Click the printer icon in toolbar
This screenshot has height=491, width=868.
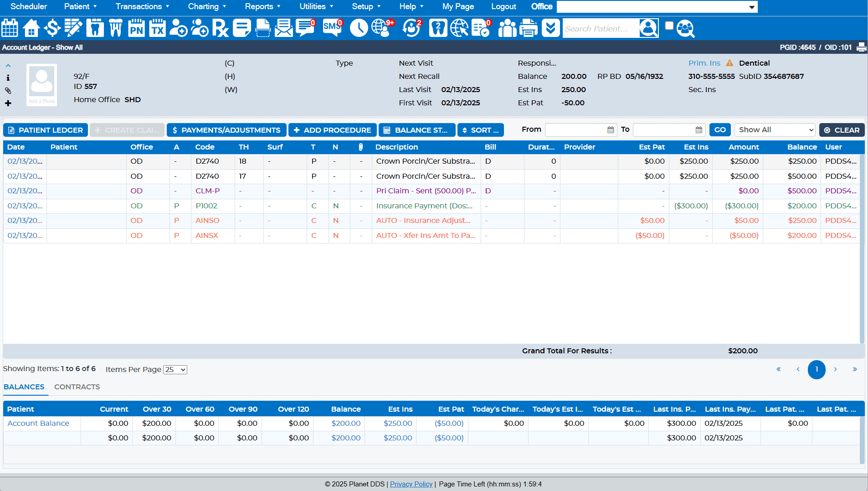(529, 28)
